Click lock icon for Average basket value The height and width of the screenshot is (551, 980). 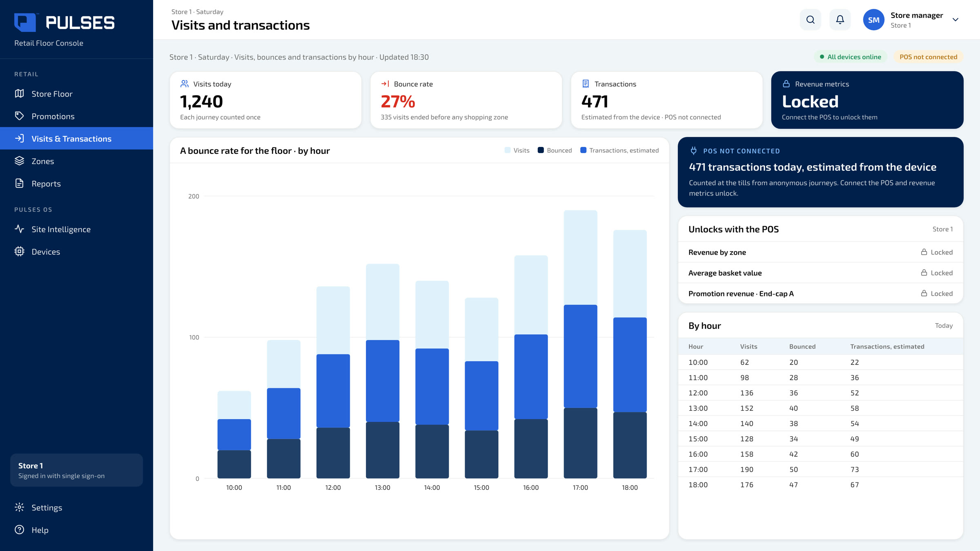924,273
